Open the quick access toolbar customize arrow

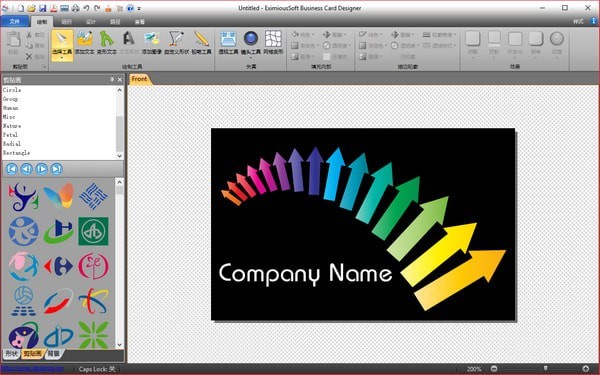pos(139,8)
